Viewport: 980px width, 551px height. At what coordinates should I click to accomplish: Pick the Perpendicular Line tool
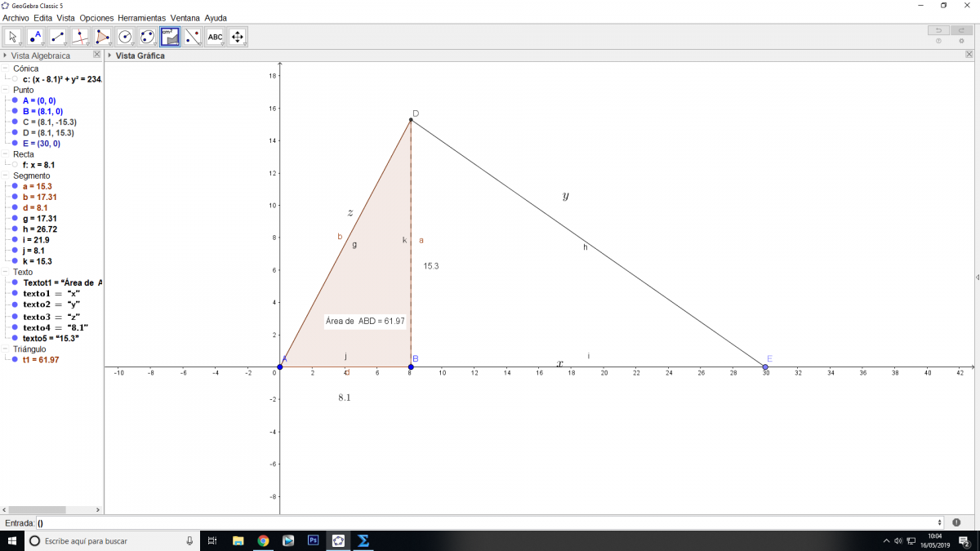click(80, 37)
